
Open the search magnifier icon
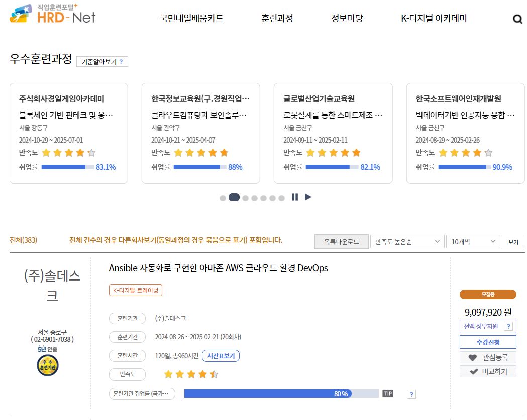(x=517, y=19)
